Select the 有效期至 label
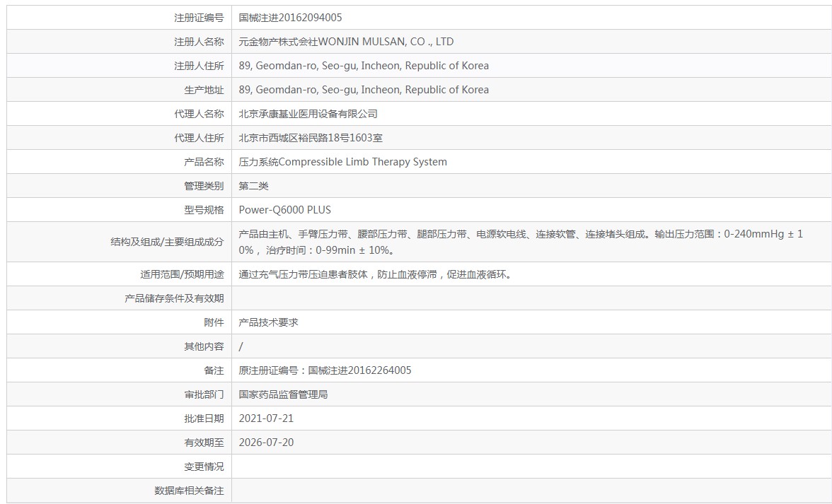The image size is (832, 504). (x=204, y=443)
